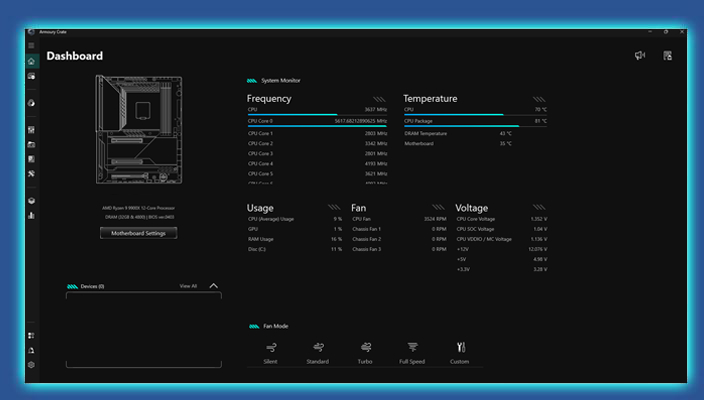Expand the Temperature panel options

pos(540,99)
